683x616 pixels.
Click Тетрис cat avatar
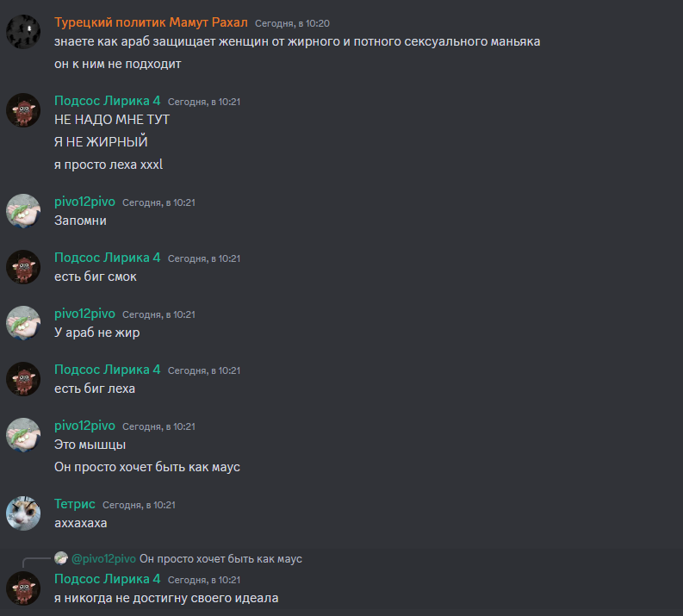(x=23, y=513)
